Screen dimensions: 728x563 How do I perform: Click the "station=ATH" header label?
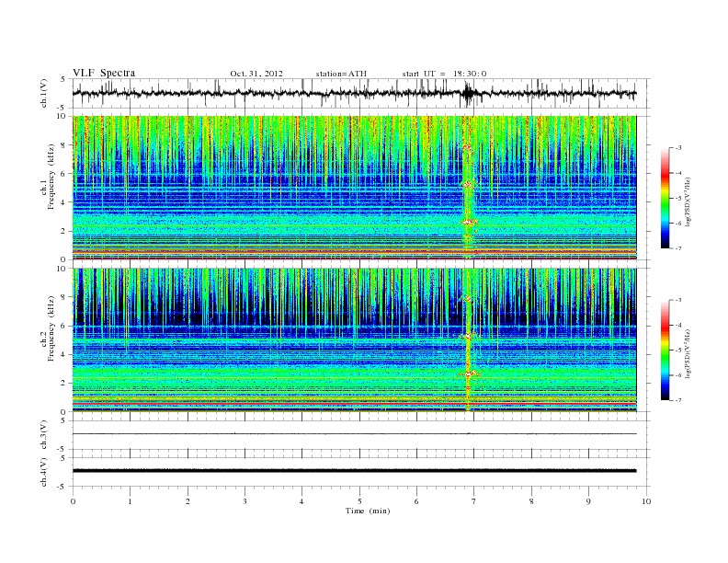coord(341,74)
